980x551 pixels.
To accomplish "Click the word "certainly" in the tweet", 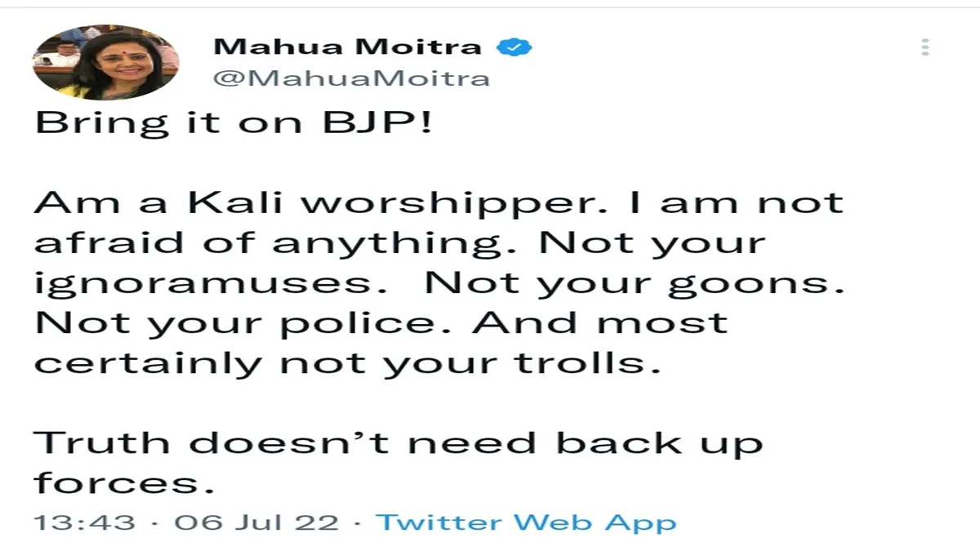I will tap(148, 362).
